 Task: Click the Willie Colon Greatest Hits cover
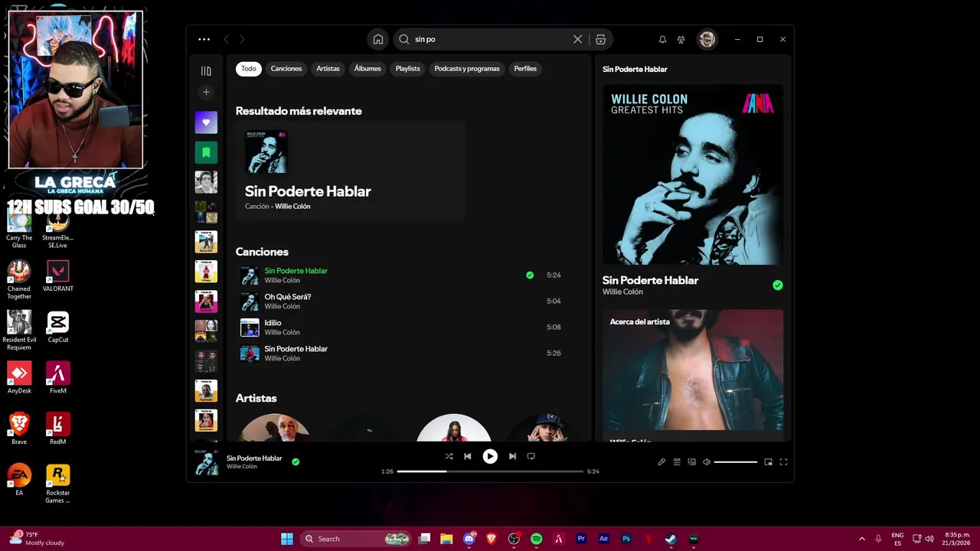[693, 175]
